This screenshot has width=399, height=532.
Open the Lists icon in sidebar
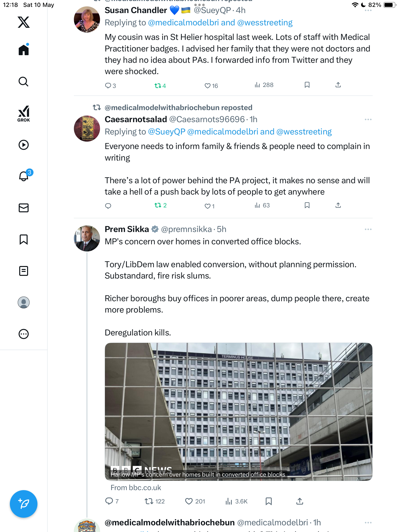(x=24, y=271)
